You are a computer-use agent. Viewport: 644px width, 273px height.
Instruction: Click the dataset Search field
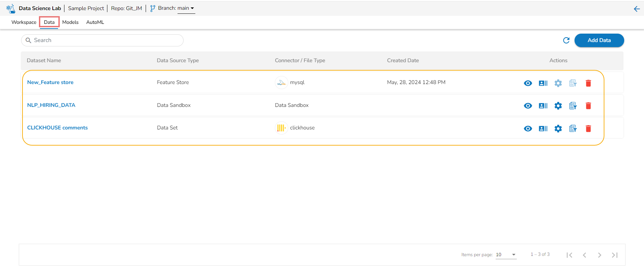[x=102, y=40]
